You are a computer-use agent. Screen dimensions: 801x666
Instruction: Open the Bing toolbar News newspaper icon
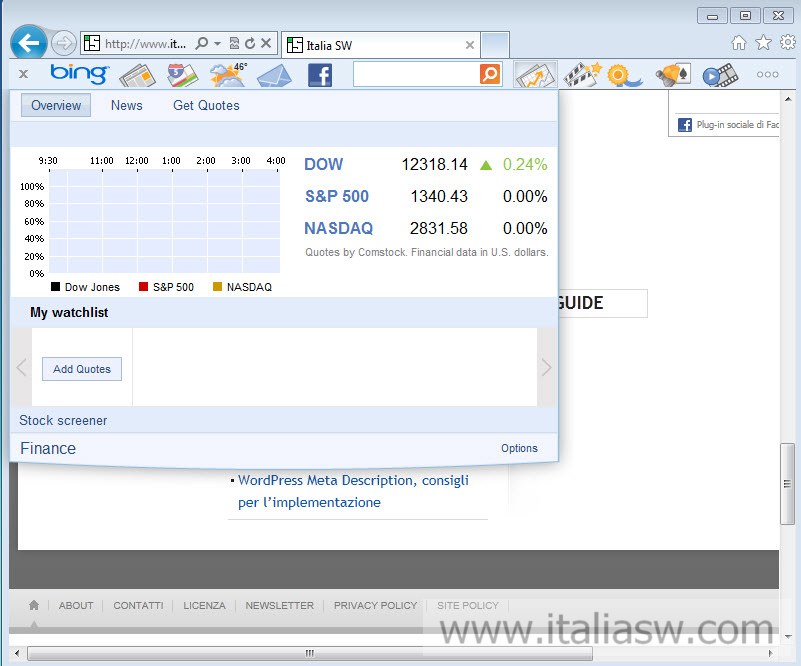(x=138, y=75)
